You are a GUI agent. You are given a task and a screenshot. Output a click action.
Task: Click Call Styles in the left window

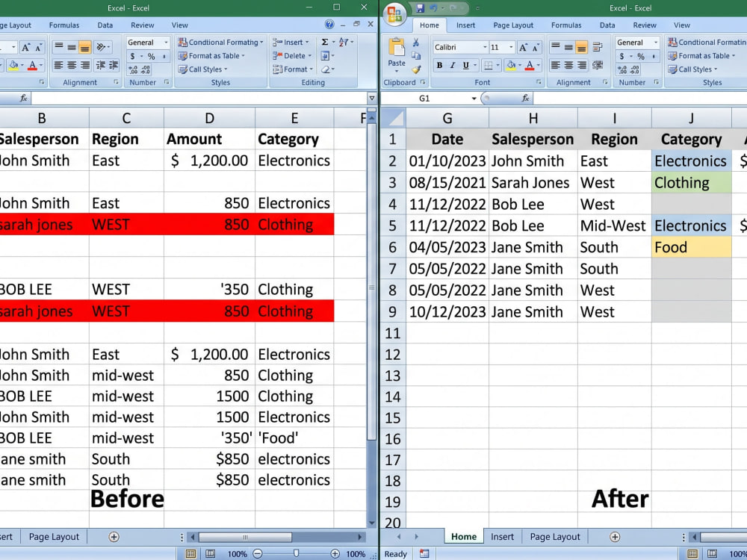point(202,69)
